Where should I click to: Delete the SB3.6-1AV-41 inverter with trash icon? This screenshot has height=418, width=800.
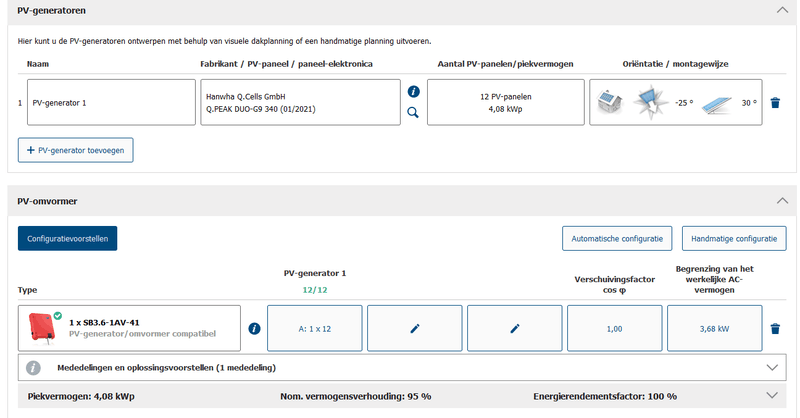coord(775,329)
